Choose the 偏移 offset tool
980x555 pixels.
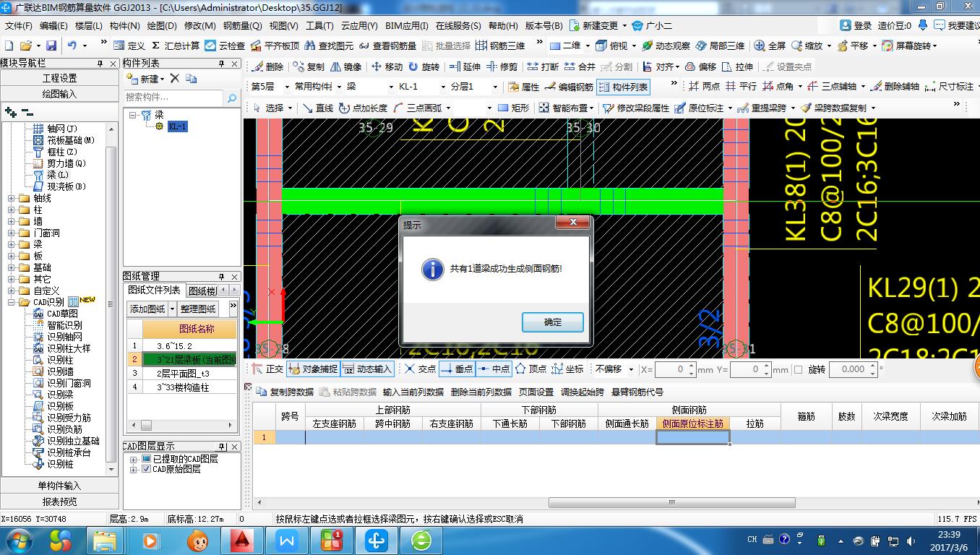pos(701,66)
